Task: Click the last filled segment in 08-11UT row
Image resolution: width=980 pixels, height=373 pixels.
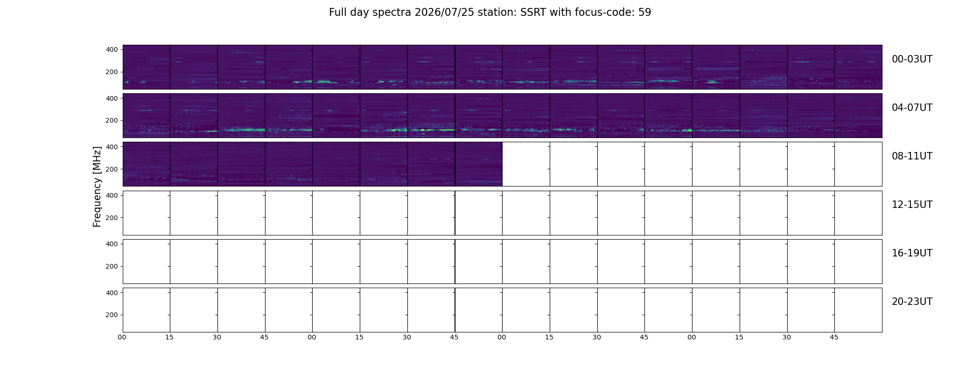Action: (479, 164)
